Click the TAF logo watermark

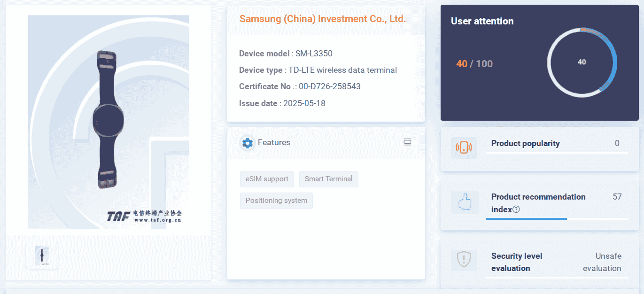tap(144, 216)
